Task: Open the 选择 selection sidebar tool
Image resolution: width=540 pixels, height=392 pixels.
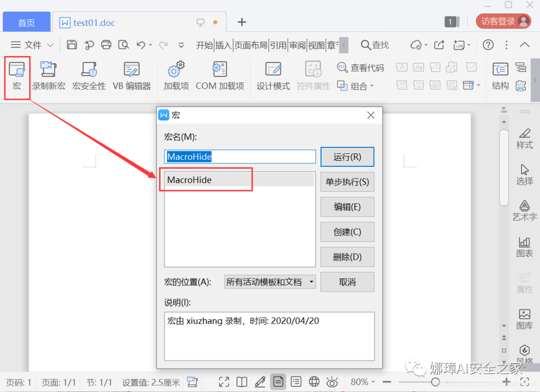Action: point(524,175)
